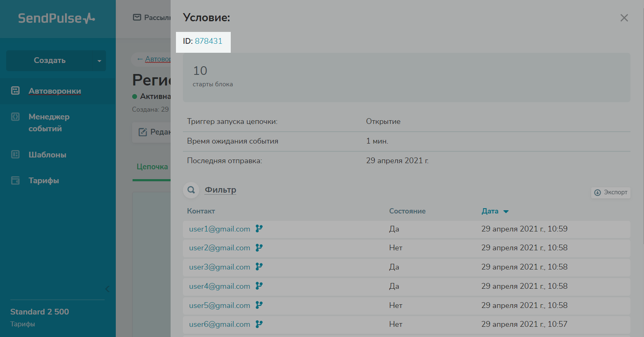Click the magnifier Filter search icon

pos(191,190)
